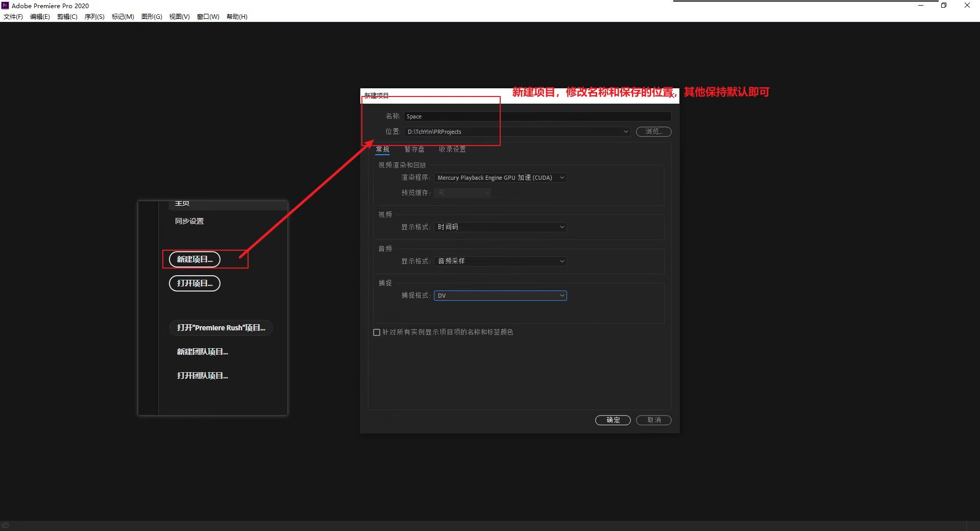Click 打开"Premiere Rush"项目...
This screenshot has height=531, width=980.
[221, 328]
